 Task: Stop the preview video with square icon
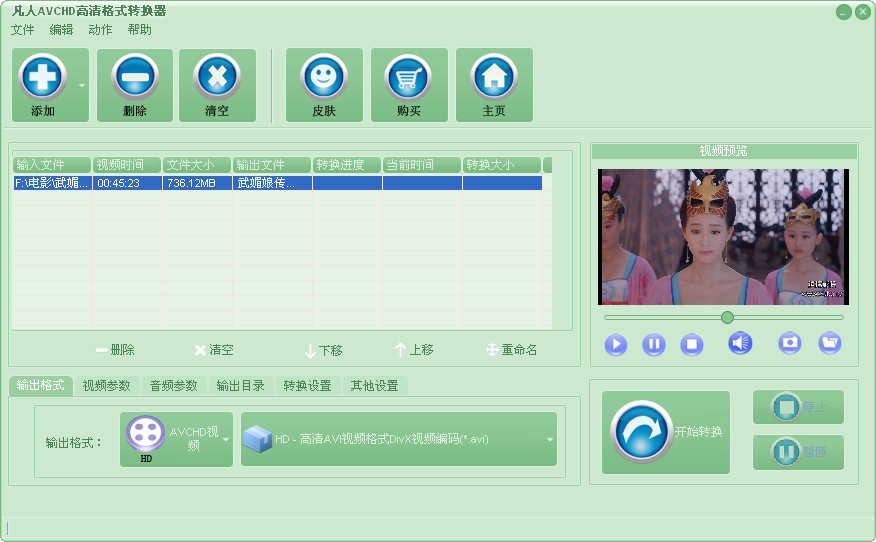tap(692, 344)
